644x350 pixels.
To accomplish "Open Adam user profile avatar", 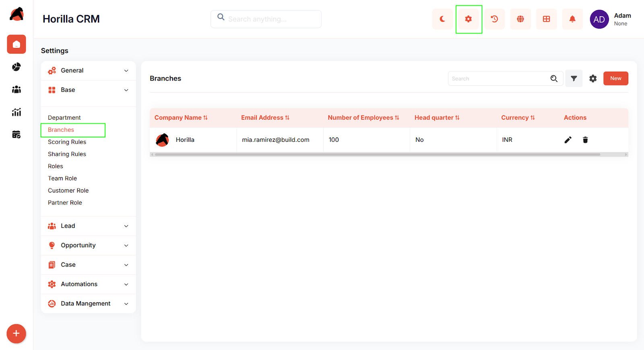I will [599, 19].
